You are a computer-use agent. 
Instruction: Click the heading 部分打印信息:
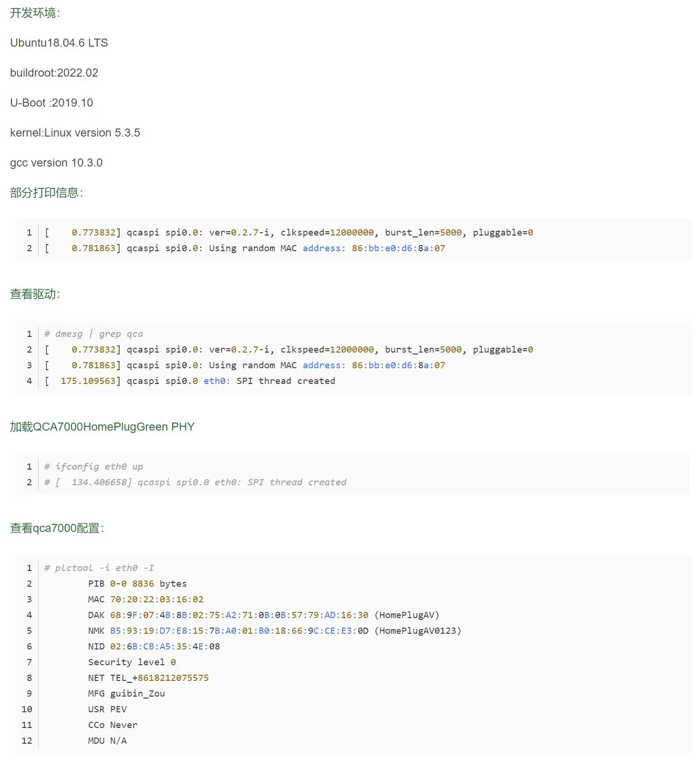47,193
